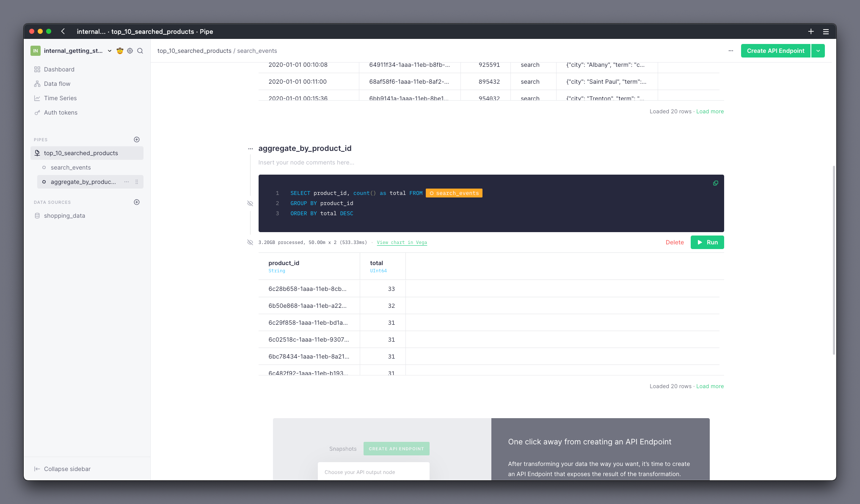Open the Dashboard page
Viewport: 860px width, 504px height.
point(59,69)
